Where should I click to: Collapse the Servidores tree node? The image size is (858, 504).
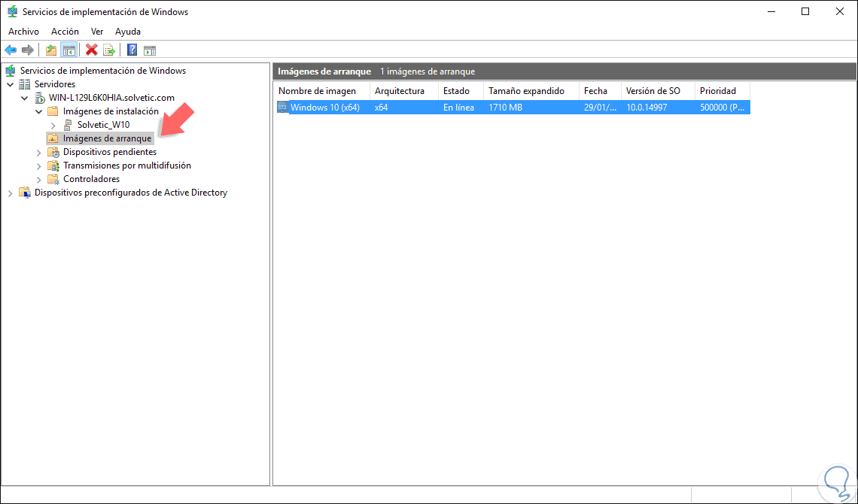point(11,84)
